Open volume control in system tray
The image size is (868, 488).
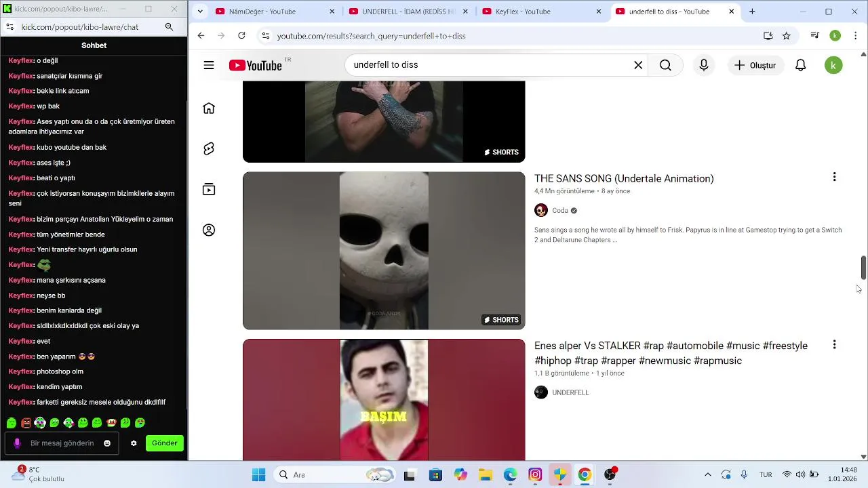tap(800, 474)
